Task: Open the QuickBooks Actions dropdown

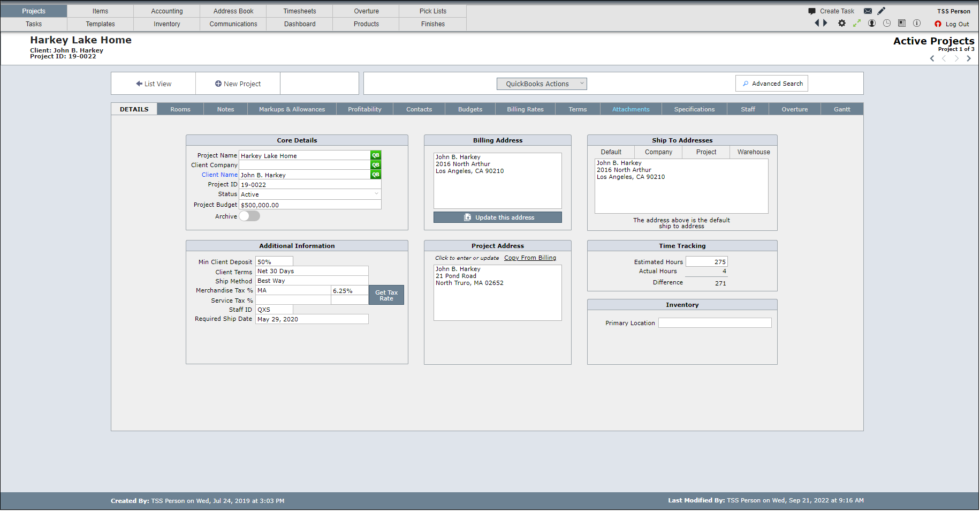Action: click(542, 84)
